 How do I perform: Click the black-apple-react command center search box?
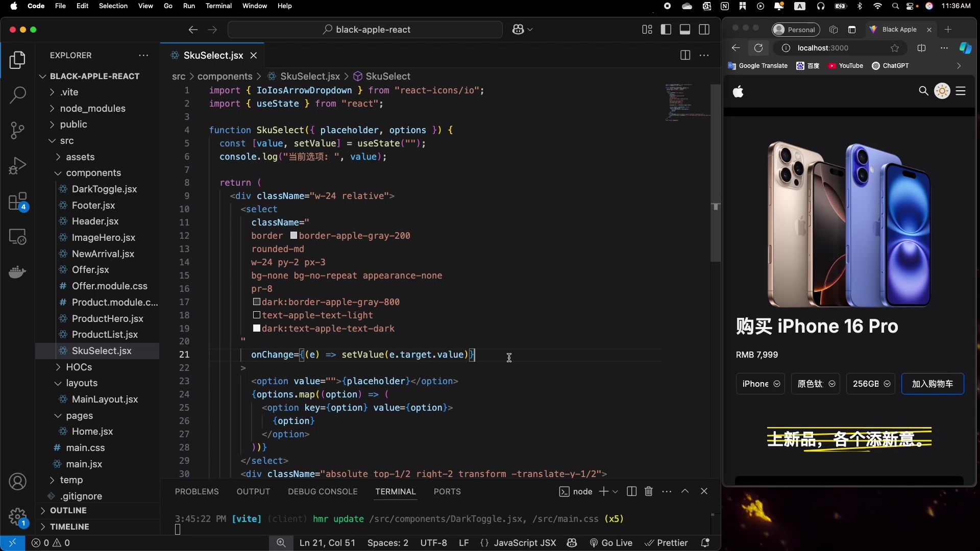pyautogui.click(x=365, y=30)
